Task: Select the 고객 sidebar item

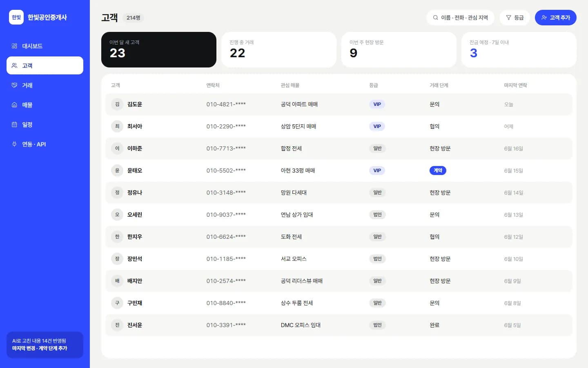Action: 45,65
